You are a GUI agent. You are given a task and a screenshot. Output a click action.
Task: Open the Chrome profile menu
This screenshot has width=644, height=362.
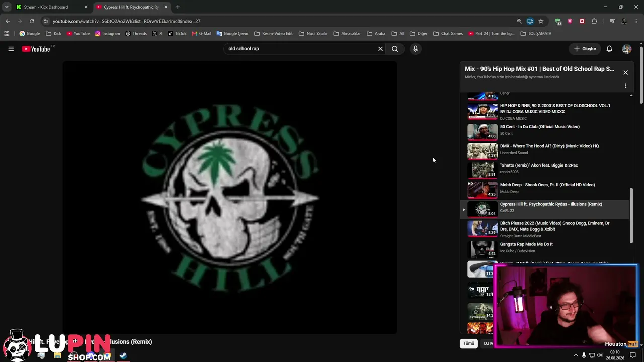point(624,21)
